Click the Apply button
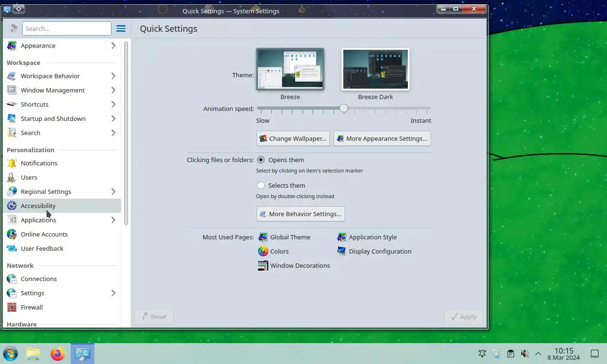Screen dimensions: 607x364 (464, 317)
